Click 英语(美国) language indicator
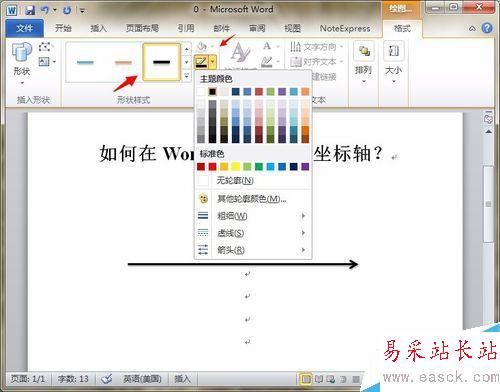Image resolution: width=500 pixels, height=392 pixels. point(142,379)
